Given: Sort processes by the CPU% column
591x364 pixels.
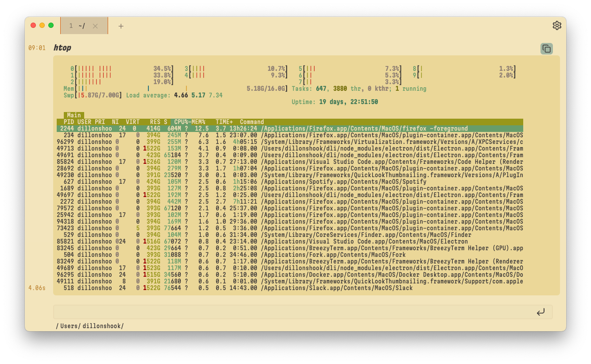Looking at the screenshot, I should [x=181, y=121].
